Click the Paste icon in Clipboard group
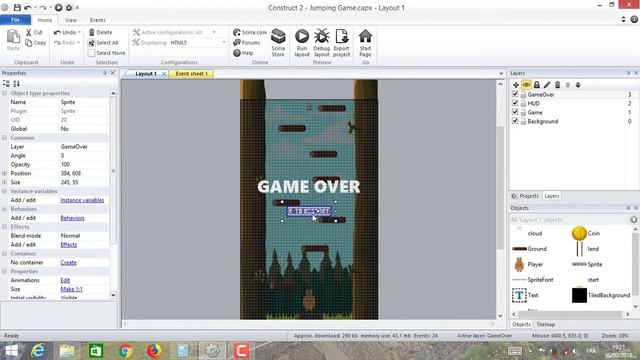The width and height of the screenshot is (640, 360). (13, 37)
